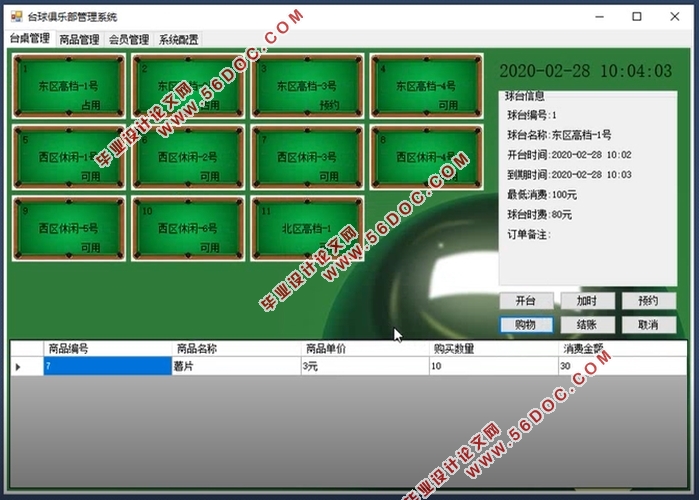Switch to the 商品管理 tab
699x500 pixels.
point(79,40)
